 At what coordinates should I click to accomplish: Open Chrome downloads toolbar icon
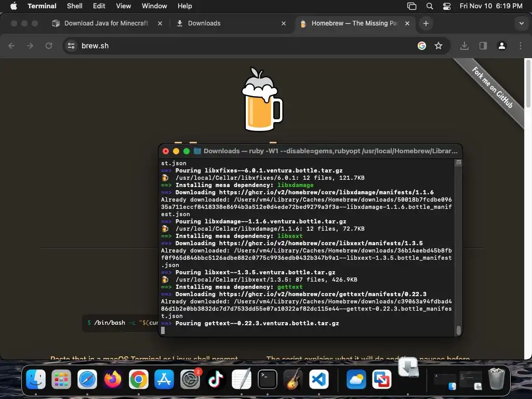pyautogui.click(x=464, y=46)
